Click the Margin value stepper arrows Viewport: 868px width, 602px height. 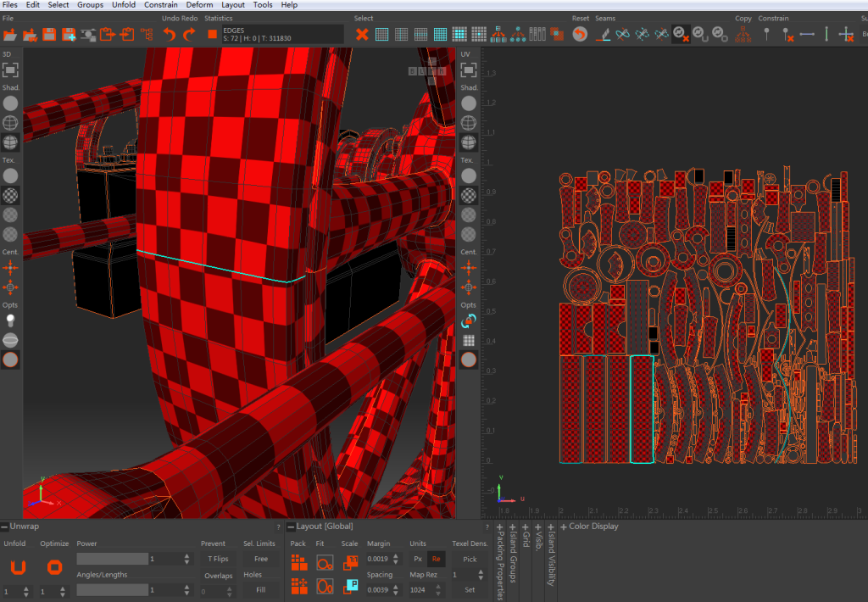[x=395, y=559]
